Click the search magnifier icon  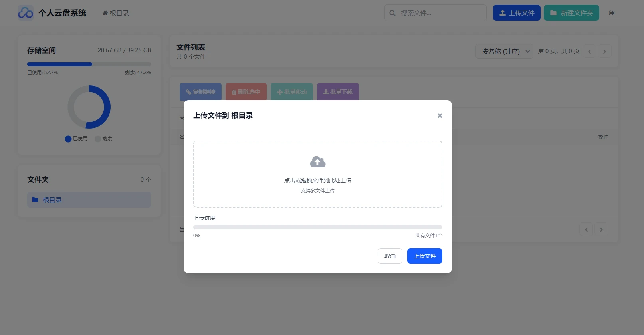(392, 13)
